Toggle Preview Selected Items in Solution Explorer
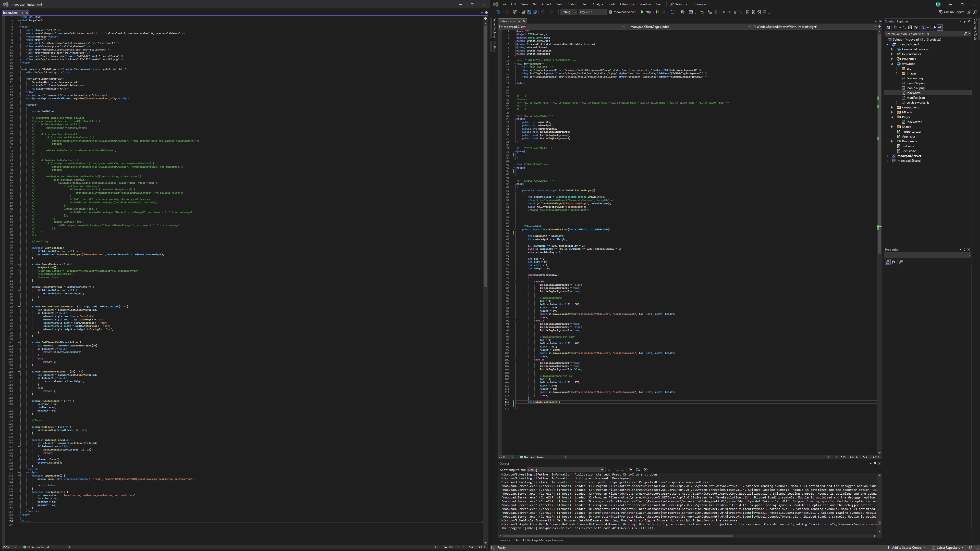The height and width of the screenshot is (551, 980). click(x=940, y=28)
